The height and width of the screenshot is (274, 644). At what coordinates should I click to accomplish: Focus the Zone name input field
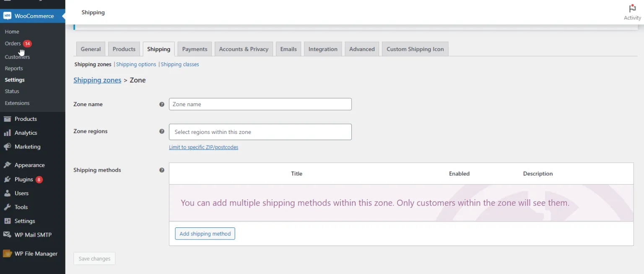click(260, 104)
